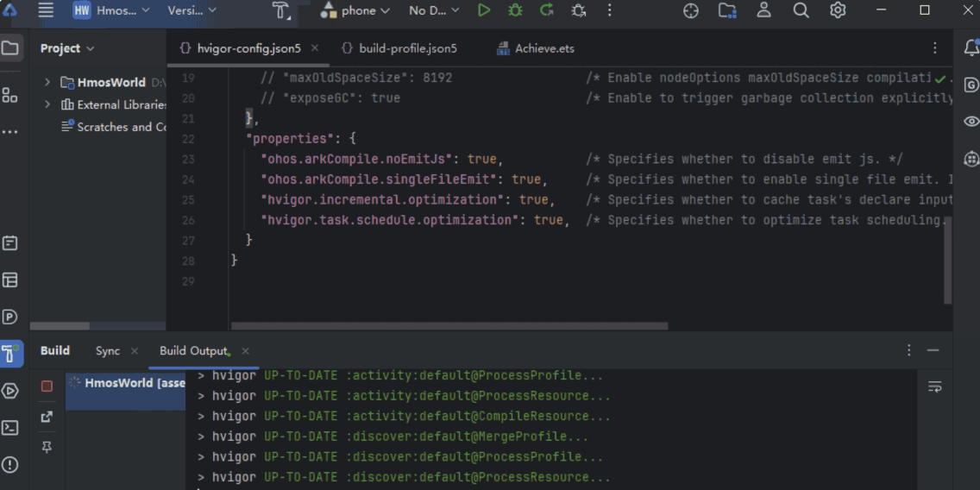980x490 pixels.
Task: Open the main hamburger menu
Action: 46,10
